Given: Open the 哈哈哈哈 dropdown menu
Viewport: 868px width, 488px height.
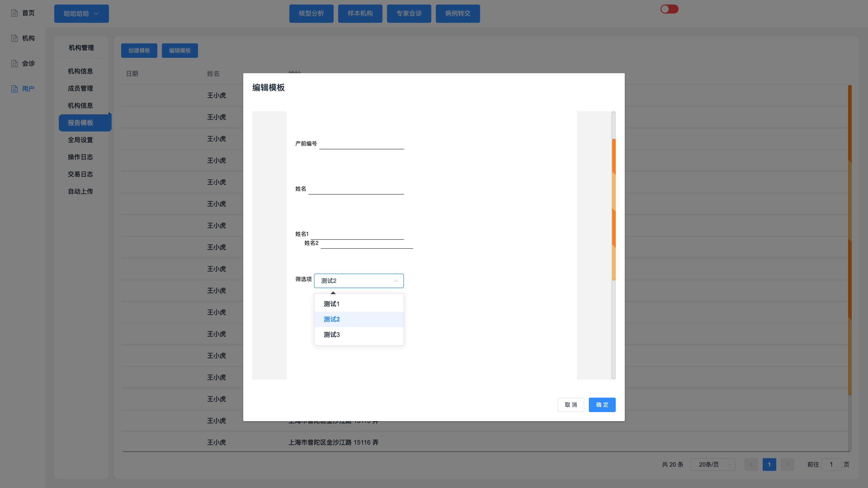Looking at the screenshot, I should (x=81, y=14).
